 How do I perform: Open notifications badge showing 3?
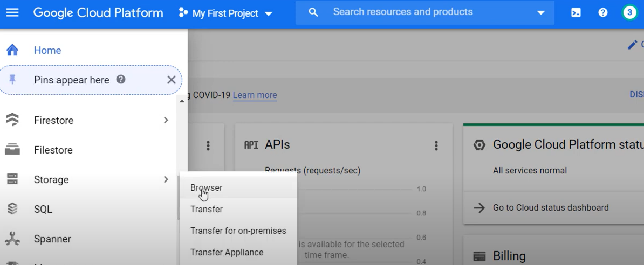tap(629, 13)
